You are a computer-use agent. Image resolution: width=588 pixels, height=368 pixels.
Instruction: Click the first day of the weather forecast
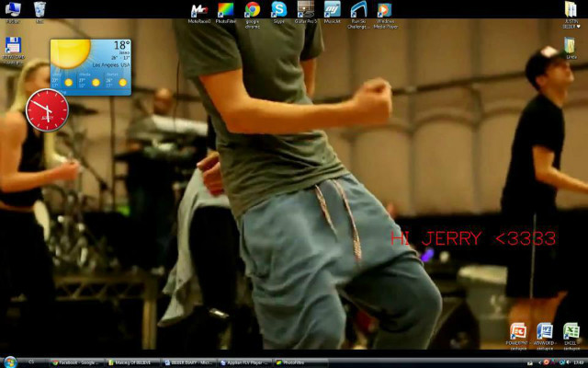(x=63, y=80)
